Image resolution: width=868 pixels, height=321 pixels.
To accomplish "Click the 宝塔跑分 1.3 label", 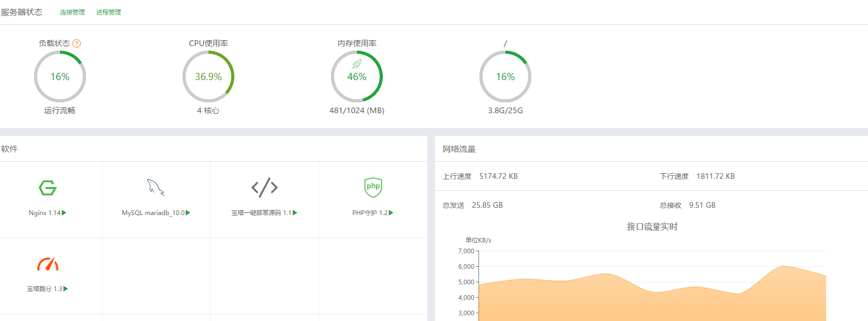I will [44, 289].
